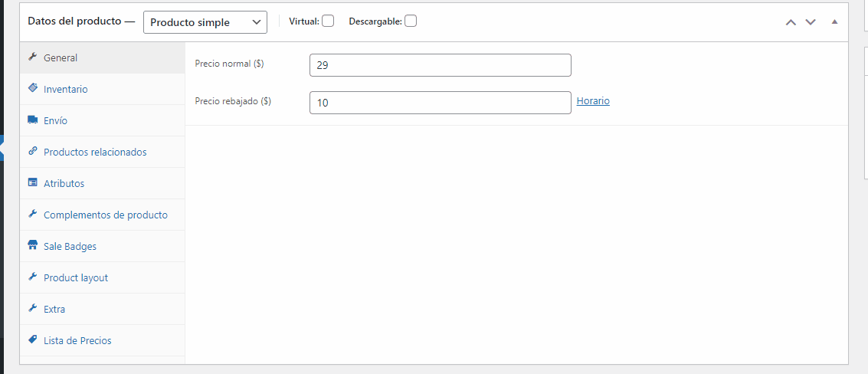The image size is (868, 374).
Task: Click the Atributos list icon
Action: [x=32, y=183]
